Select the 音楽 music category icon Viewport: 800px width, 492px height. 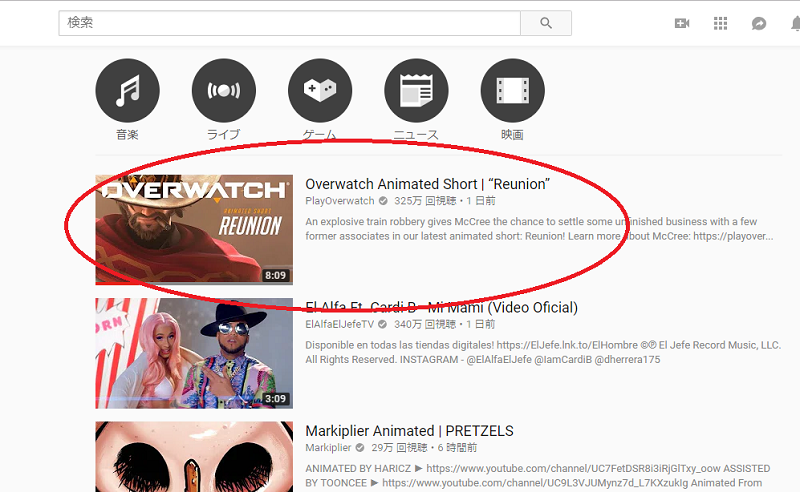pos(128,90)
